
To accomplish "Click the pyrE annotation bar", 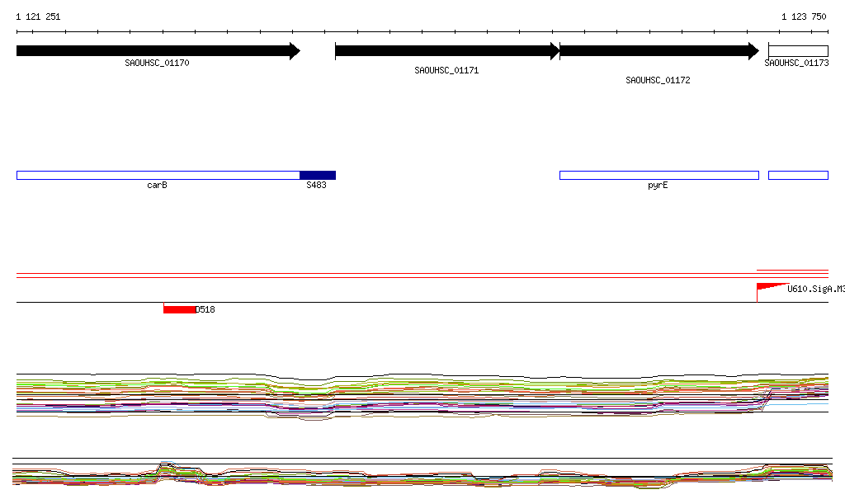I will coord(658,175).
